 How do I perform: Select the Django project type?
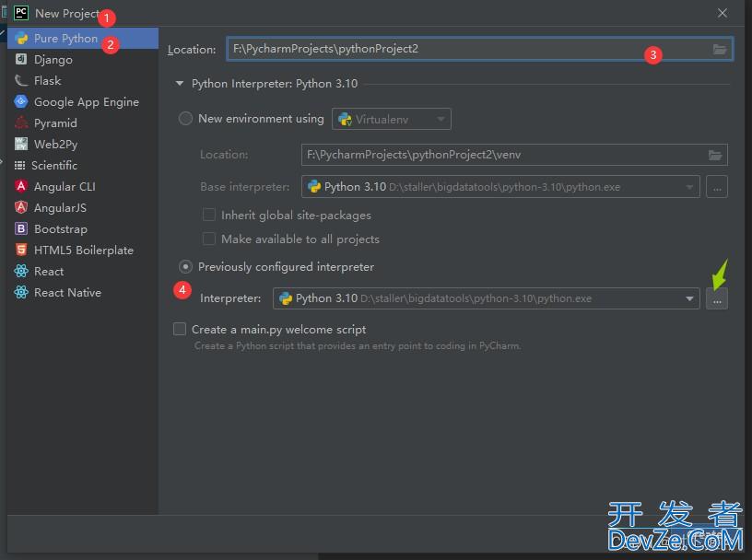coord(83,60)
